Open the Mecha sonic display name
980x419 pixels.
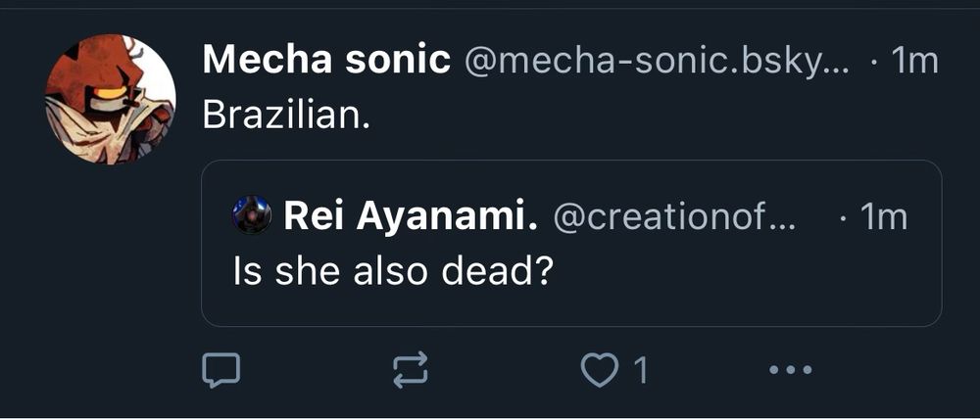tap(325, 62)
